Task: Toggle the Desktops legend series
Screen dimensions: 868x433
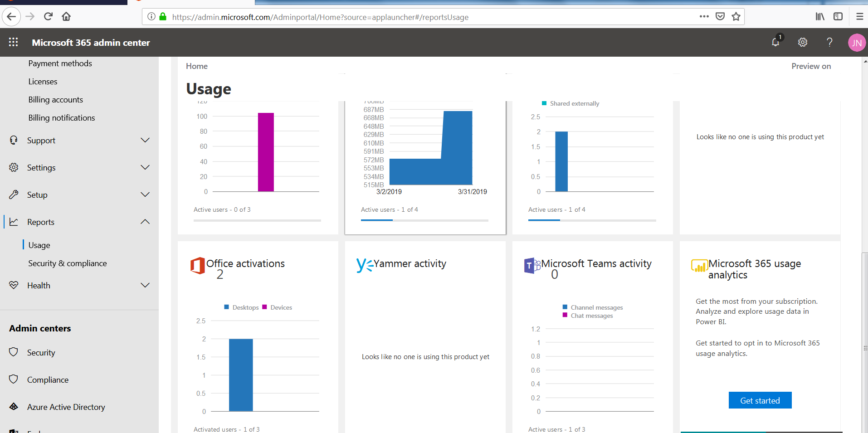Action: pyautogui.click(x=241, y=307)
